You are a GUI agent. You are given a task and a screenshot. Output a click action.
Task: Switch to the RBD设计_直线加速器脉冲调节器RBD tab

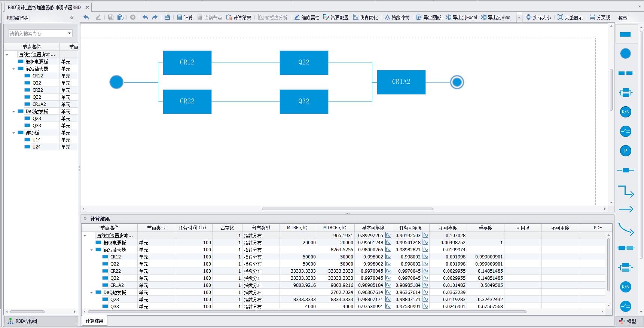[x=44, y=7]
